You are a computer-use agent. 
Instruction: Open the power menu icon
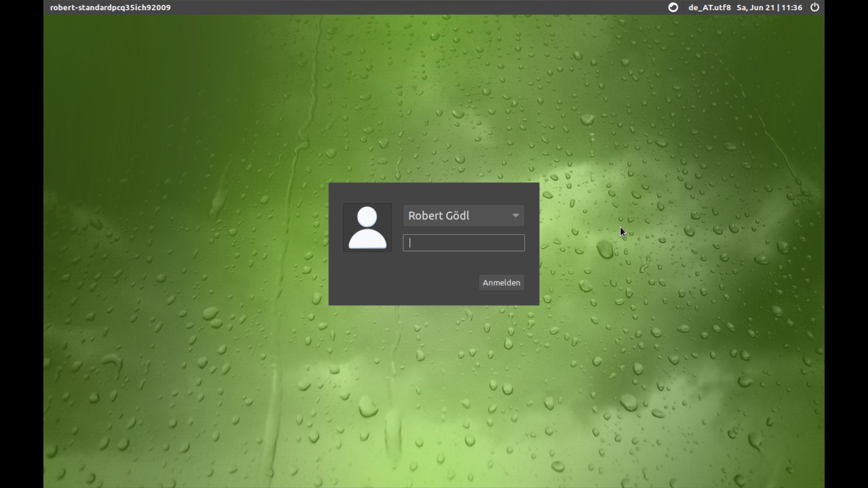coord(814,7)
